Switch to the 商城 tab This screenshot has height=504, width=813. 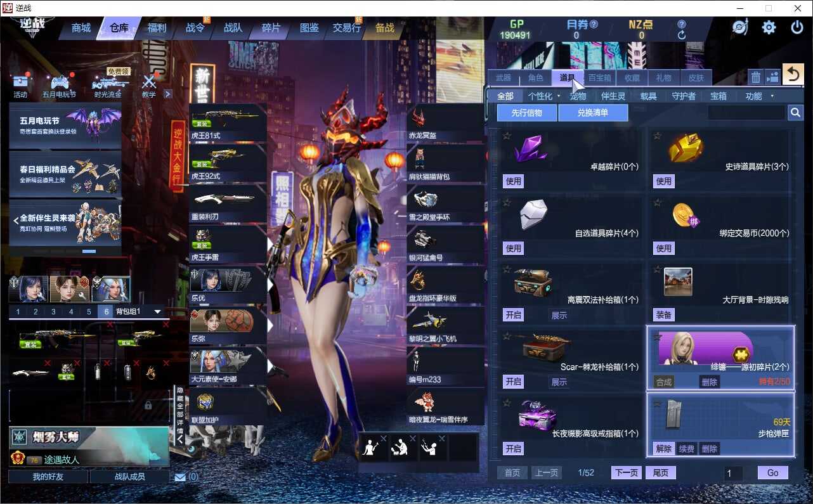coord(81,28)
